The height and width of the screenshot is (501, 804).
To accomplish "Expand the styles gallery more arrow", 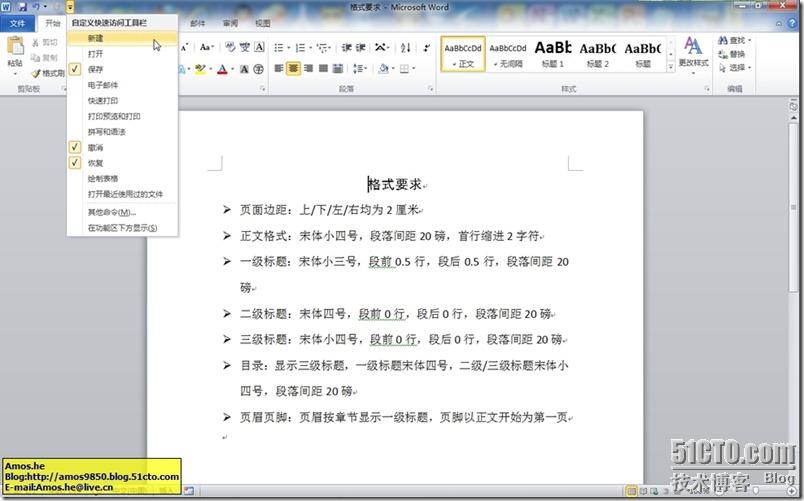I will pyautogui.click(x=670, y=67).
